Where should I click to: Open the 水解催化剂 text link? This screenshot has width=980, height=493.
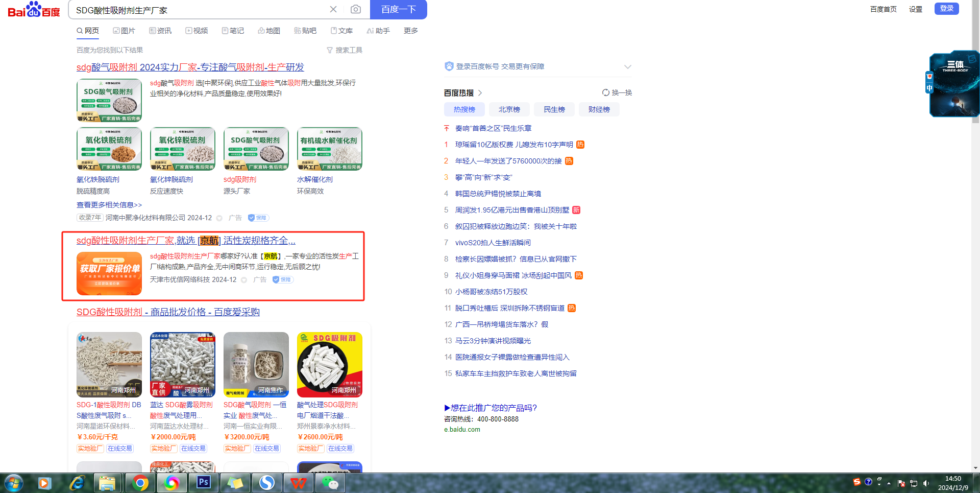(x=315, y=180)
